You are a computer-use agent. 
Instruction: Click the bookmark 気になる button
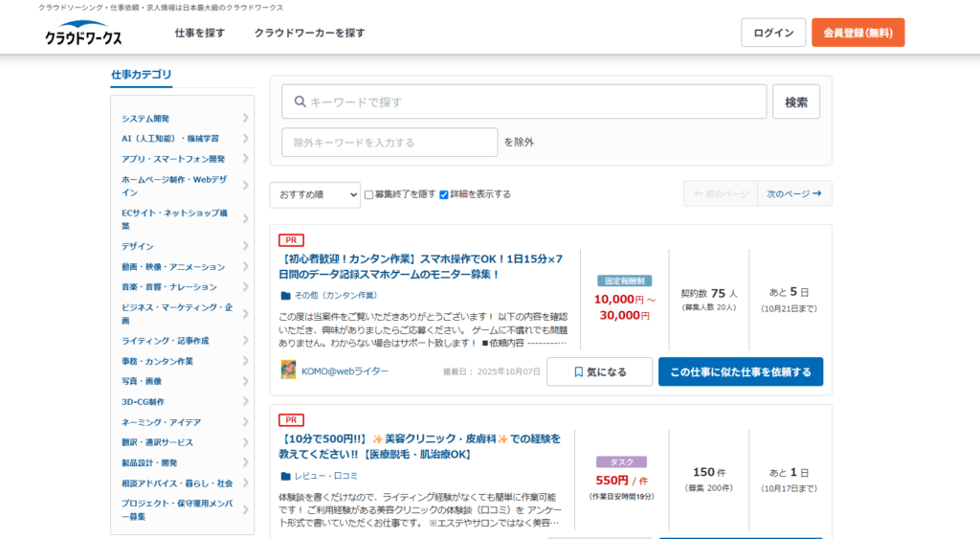tap(599, 371)
